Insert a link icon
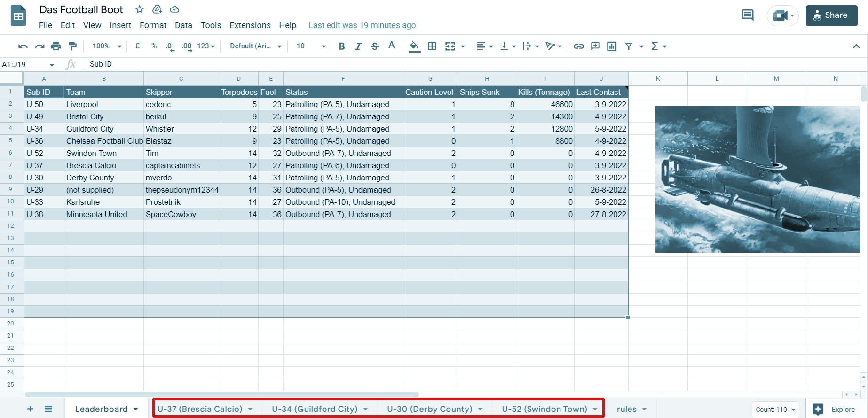Image resolution: width=868 pixels, height=418 pixels. point(579,46)
